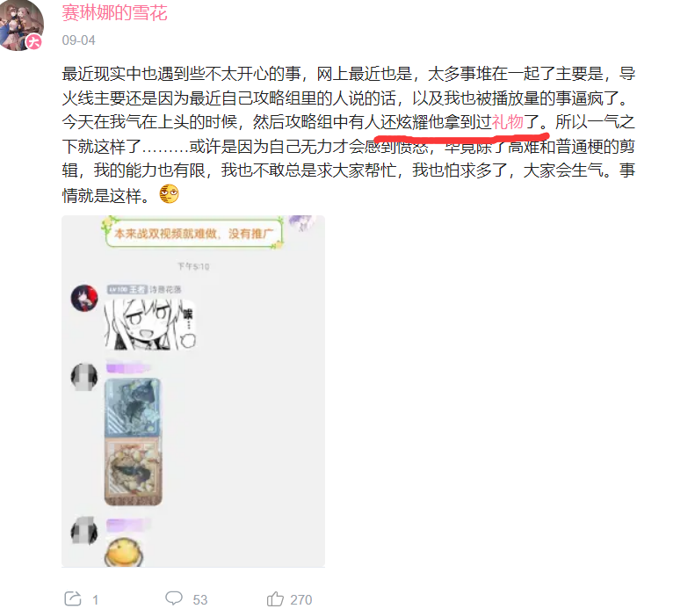
Task: Click the green-bordered banner text in image
Action: (x=193, y=233)
